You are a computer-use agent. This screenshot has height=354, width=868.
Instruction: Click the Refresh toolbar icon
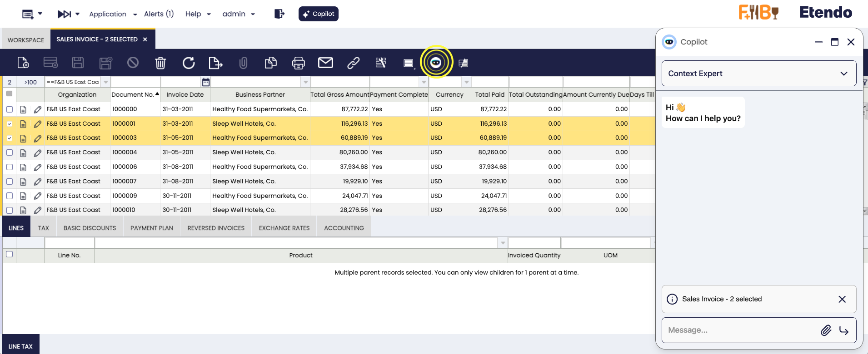pyautogui.click(x=189, y=63)
